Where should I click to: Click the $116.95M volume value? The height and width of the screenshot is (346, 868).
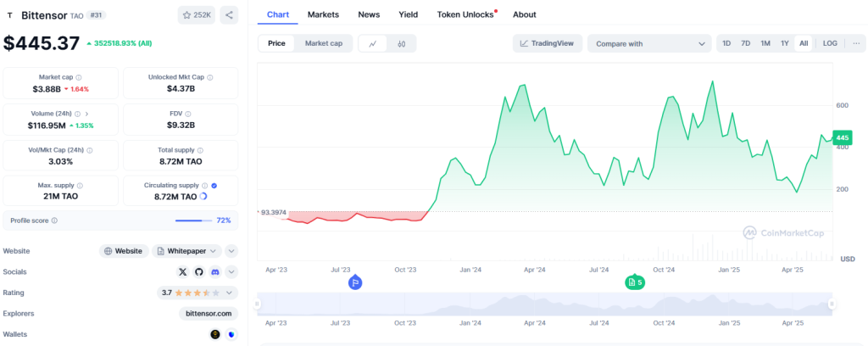47,126
